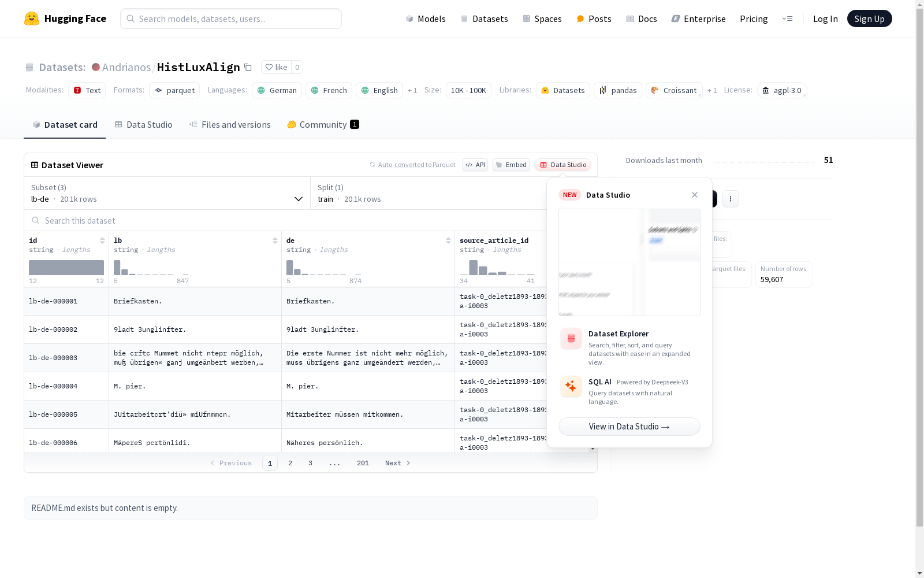Sort the lb column
The image size is (924, 578).
[275, 240]
